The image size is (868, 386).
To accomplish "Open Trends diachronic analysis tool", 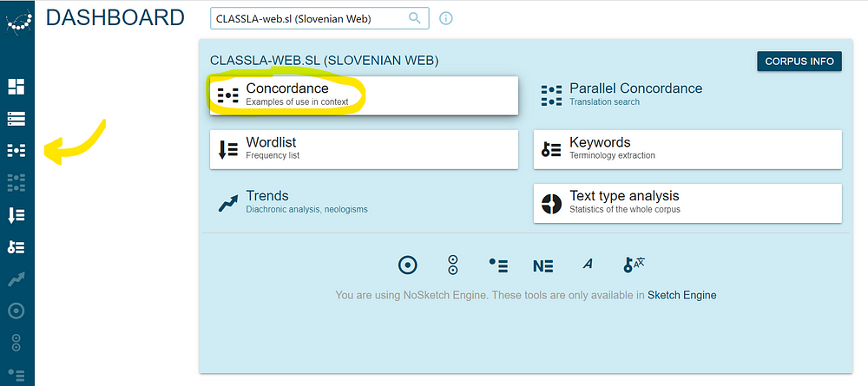I will tap(364, 203).
